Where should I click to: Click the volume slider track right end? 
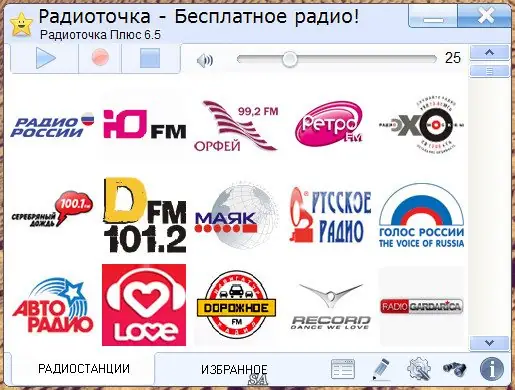(x=433, y=59)
